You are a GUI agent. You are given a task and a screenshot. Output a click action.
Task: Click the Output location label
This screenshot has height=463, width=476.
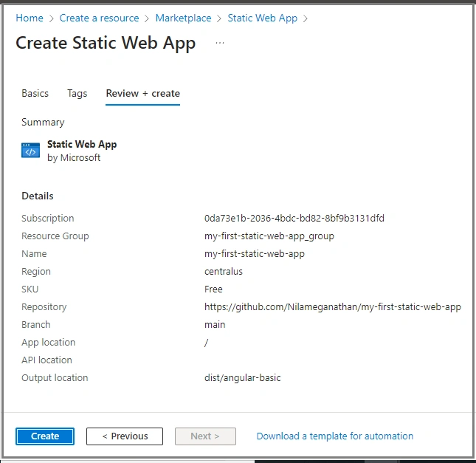coord(55,377)
